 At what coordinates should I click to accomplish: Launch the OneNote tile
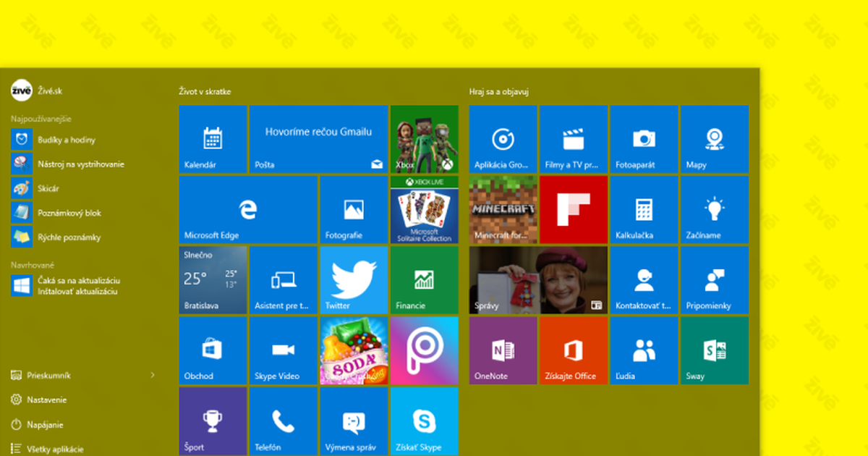(503, 350)
